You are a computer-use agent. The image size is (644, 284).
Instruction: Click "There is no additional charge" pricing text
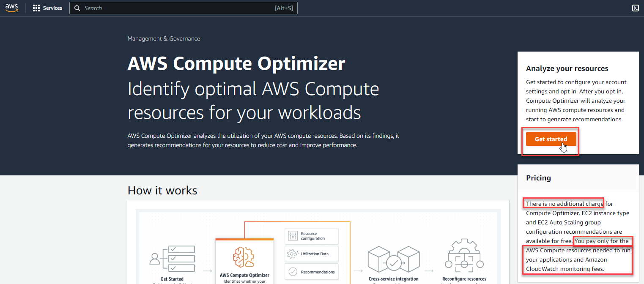[565, 204]
